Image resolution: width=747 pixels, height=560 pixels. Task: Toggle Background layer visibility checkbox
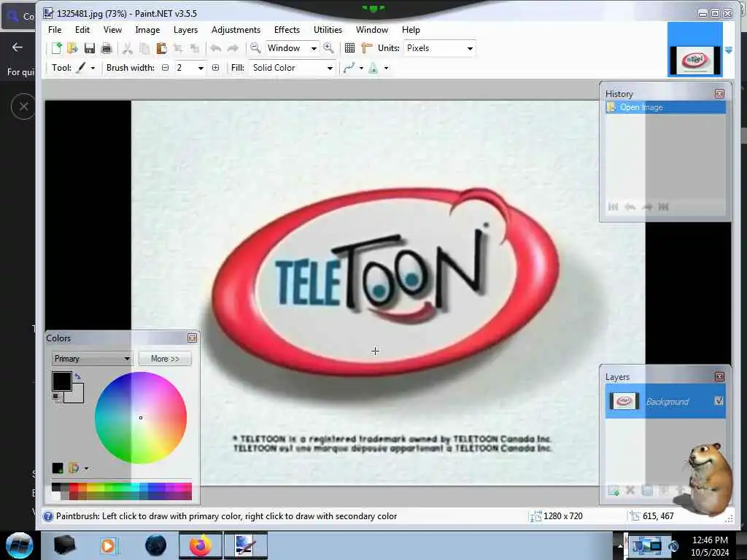pos(719,401)
